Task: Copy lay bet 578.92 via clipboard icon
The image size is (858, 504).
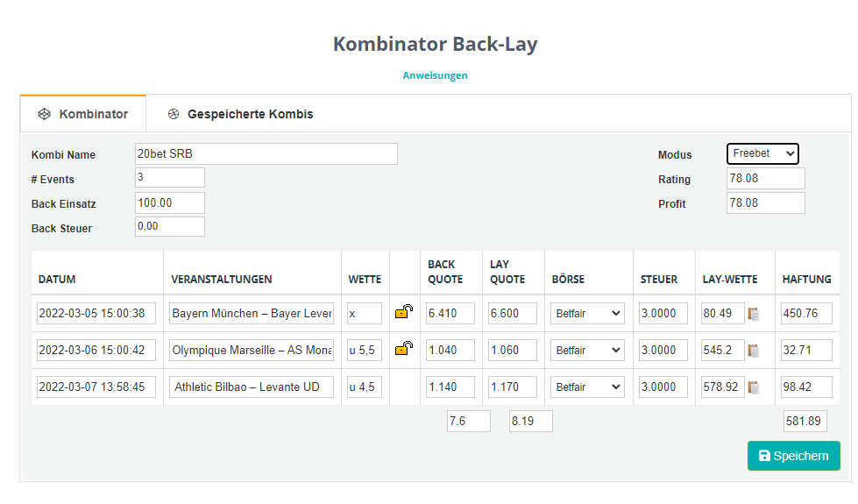Action: 754,387
